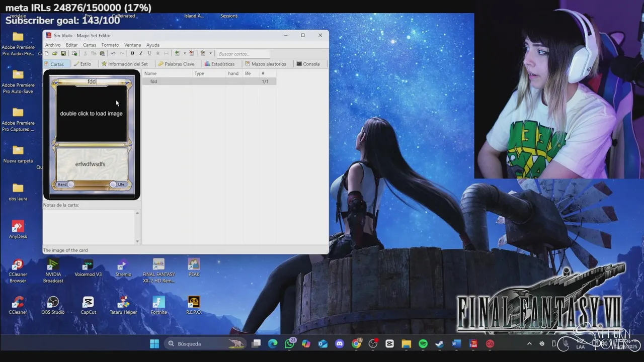Open the AnyDesk desktop shortcut
The height and width of the screenshot is (362, 644).
18,230
